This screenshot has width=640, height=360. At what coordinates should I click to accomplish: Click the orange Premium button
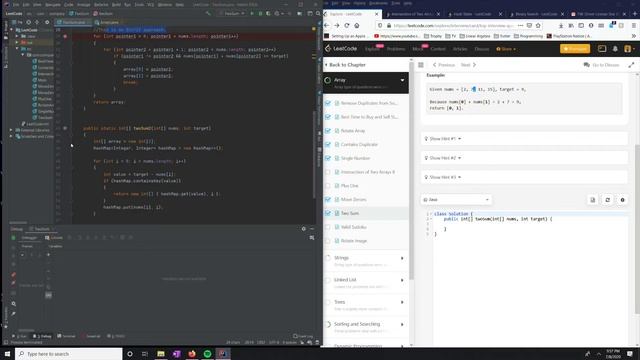pos(575,49)
